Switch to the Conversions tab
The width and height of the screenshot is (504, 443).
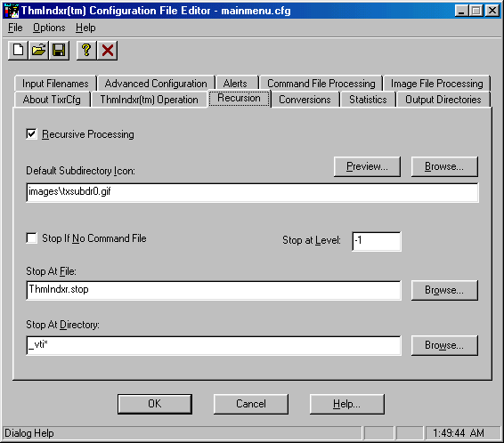tap(305, 100)
